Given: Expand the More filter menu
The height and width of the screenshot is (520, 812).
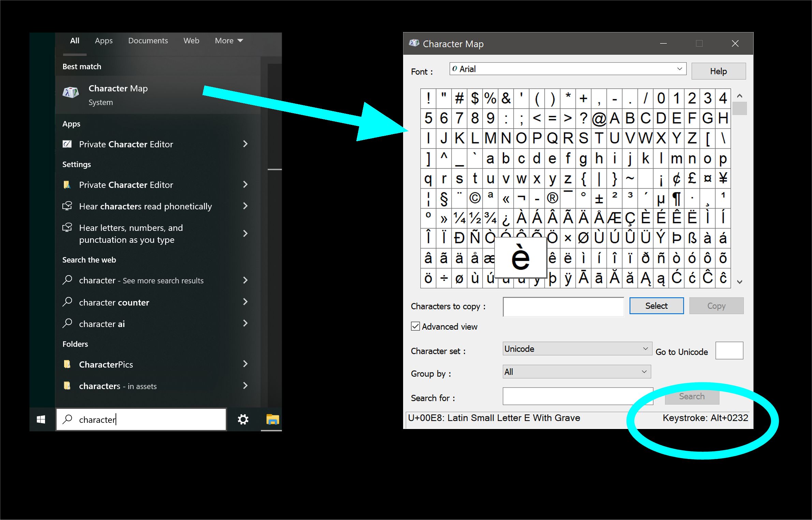Looking at the screenshot, I should [x=229, y=41].
